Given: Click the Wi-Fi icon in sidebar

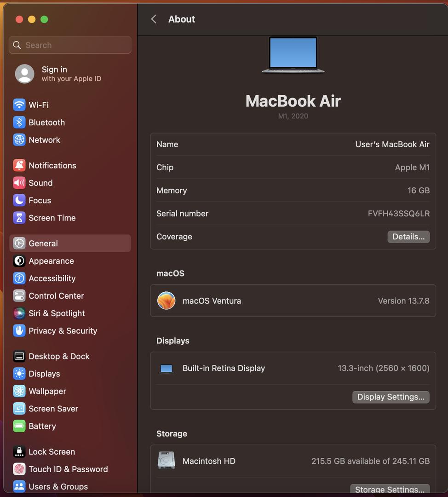Looking at the screenshot, I should (19, 105).
